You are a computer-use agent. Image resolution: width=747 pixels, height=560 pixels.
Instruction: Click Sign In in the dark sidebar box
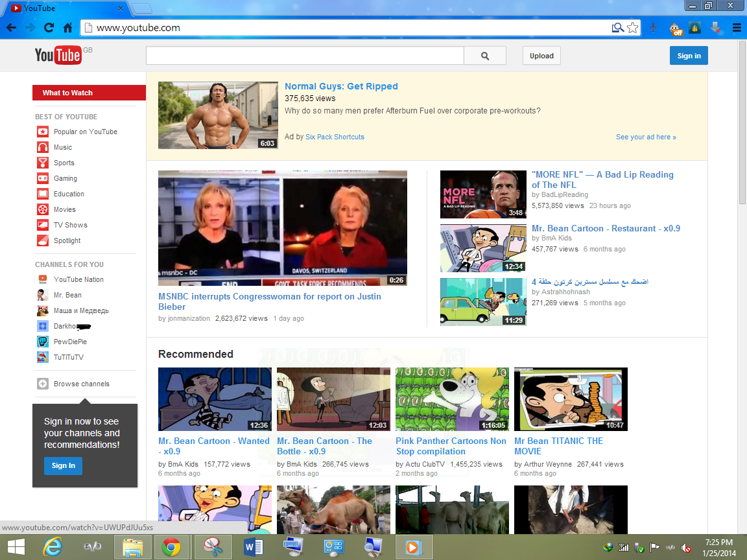pyautogui.click(x=64, y=466)
